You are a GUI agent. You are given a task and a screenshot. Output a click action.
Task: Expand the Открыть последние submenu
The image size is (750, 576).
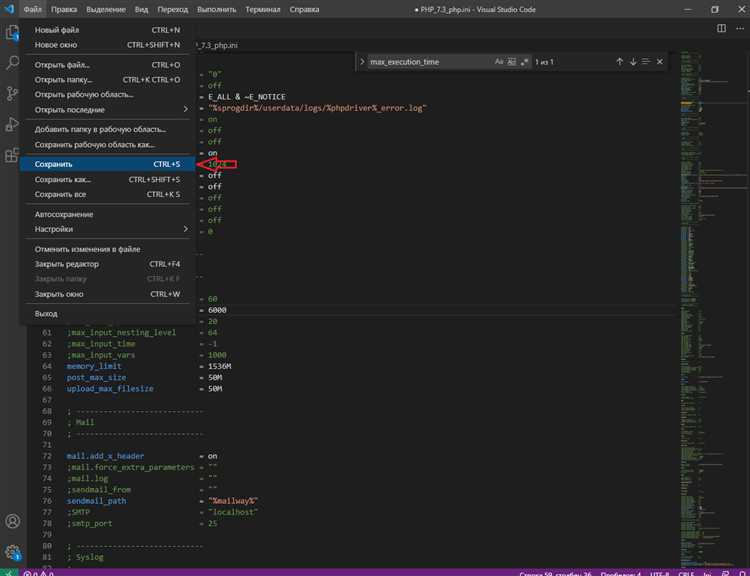click(x=108, y=110)
